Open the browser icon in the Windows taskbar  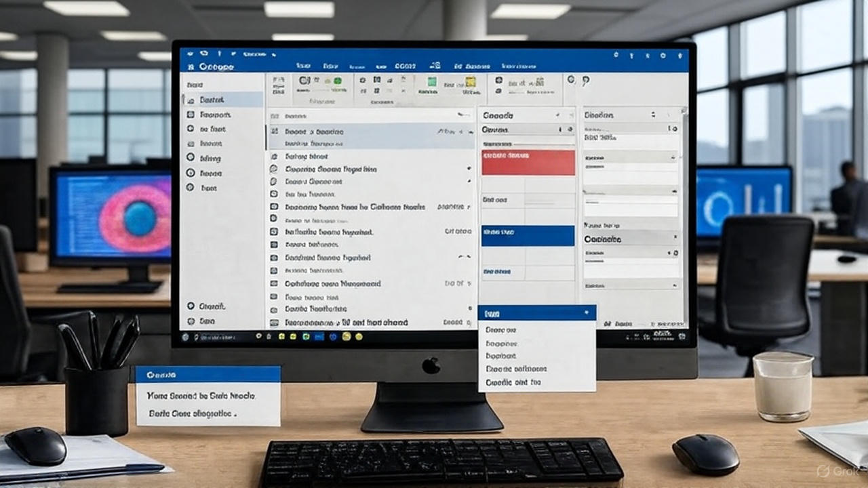pyautogui.click(x=333, y=338)
